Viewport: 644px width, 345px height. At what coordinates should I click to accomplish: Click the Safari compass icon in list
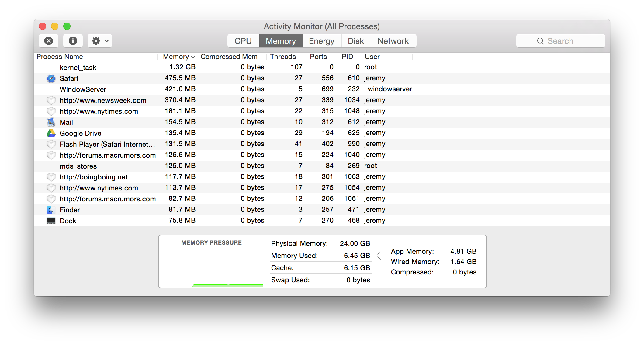[51, 78]
